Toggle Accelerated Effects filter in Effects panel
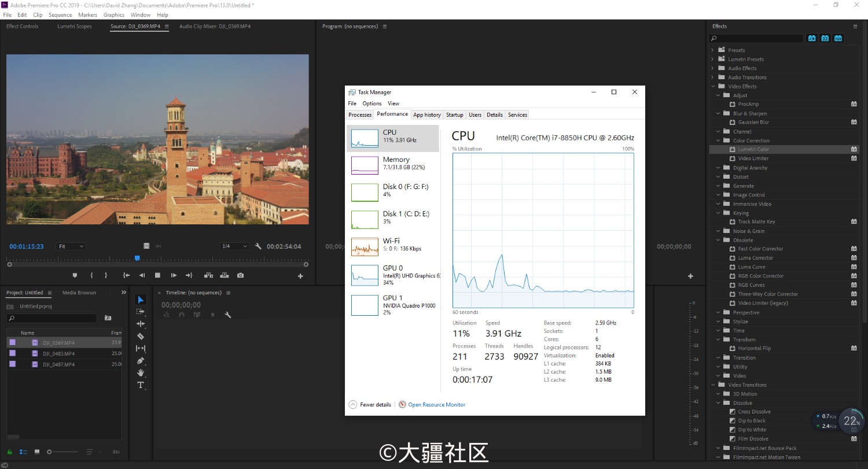Screen dimensions: 868x469 tap(812, 38)
